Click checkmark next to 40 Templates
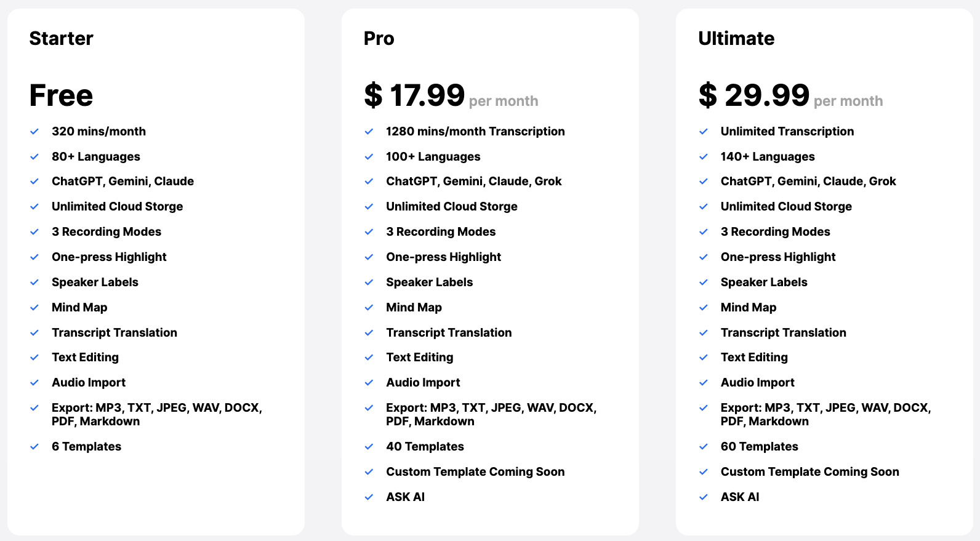The image size is (980, 541). click(x=369, y=447)
